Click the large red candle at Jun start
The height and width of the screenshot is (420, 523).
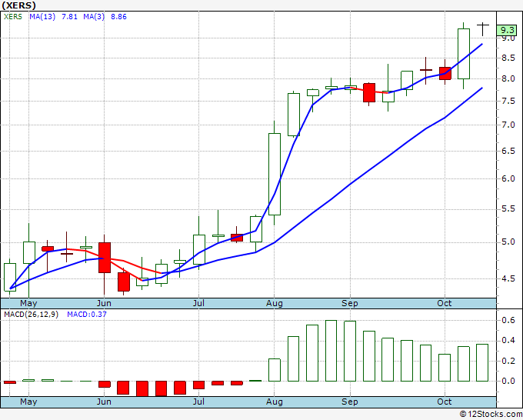[x=105, y=258]
